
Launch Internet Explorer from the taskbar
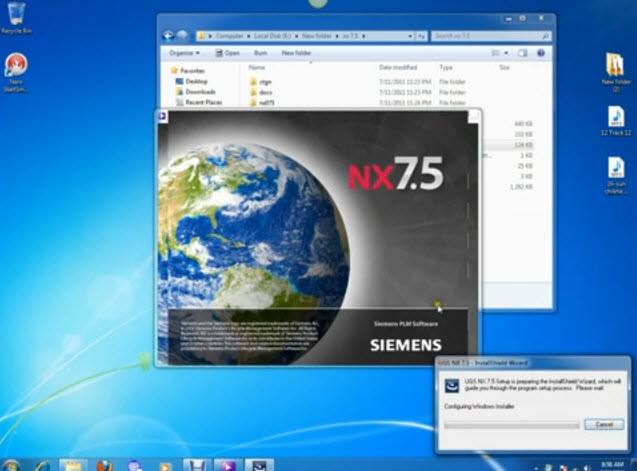point(42,465)
